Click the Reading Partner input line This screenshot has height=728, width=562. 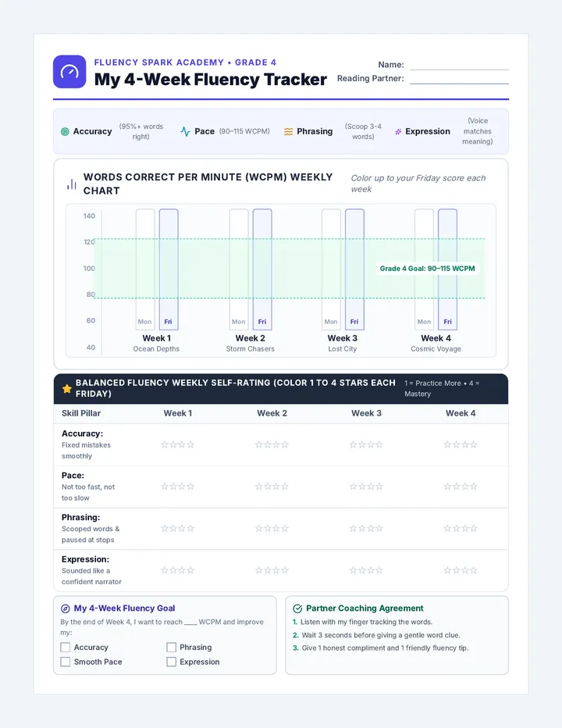460,79
